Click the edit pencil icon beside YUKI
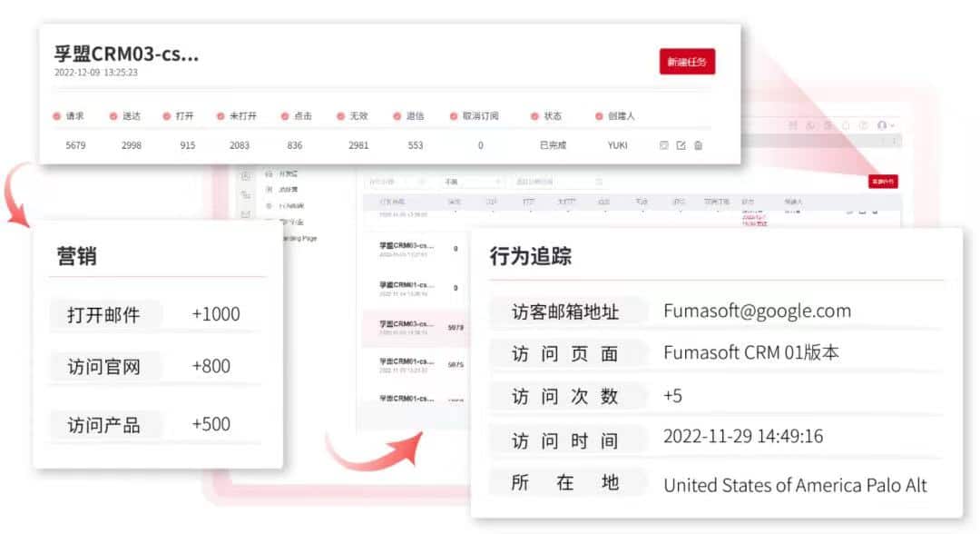 [681, 145]
